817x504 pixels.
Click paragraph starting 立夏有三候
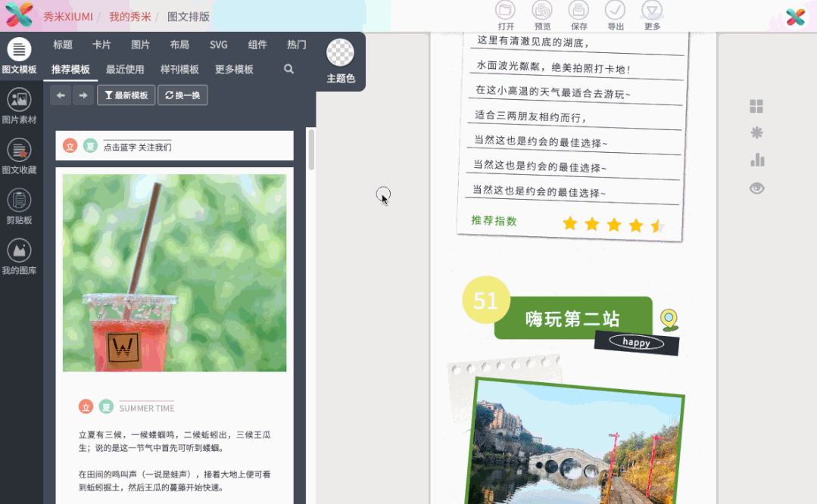(x=175, y=441)
